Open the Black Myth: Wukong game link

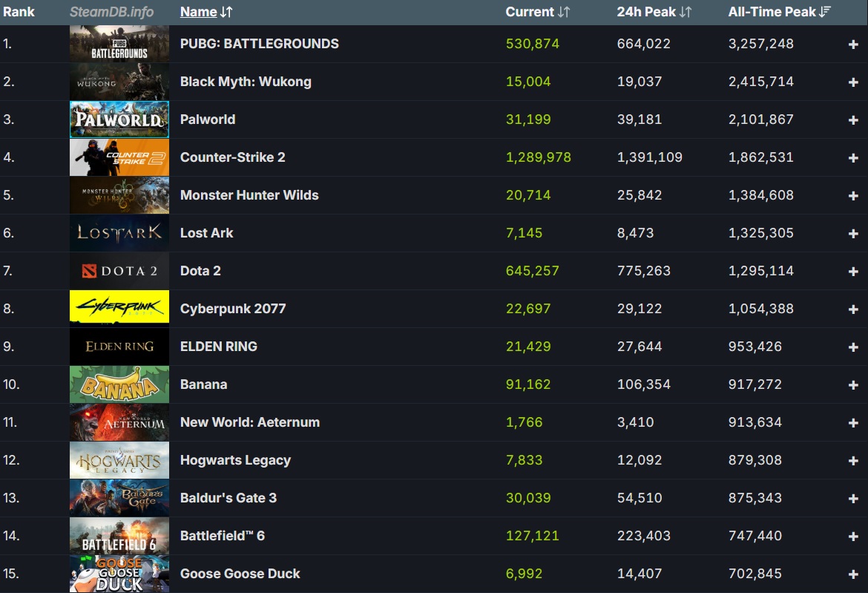pyautogui.click(x=246, y=82)
